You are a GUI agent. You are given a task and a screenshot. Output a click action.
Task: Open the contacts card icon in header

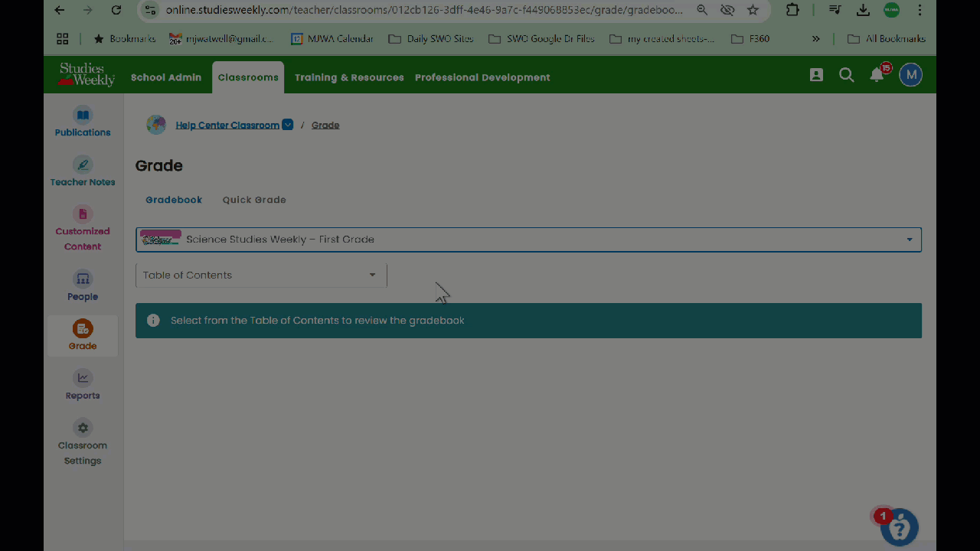coord(816,75)
